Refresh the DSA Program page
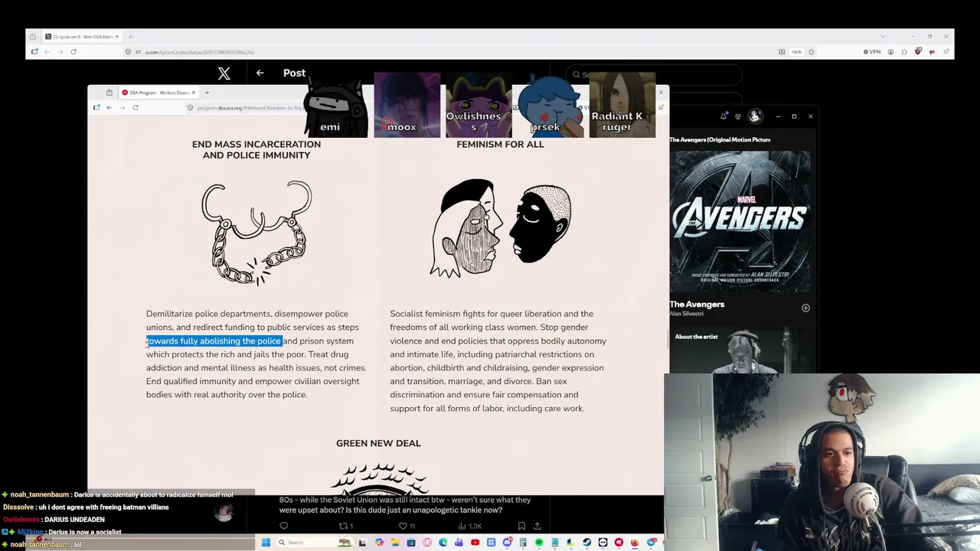Viewport: 980px width, 551px height. tap(136, 108)
